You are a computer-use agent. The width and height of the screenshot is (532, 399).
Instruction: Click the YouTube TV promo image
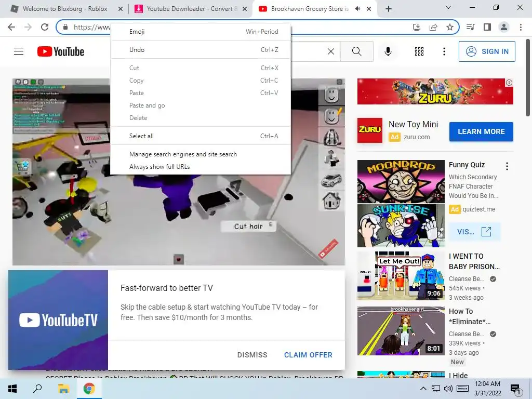point(58,320)
